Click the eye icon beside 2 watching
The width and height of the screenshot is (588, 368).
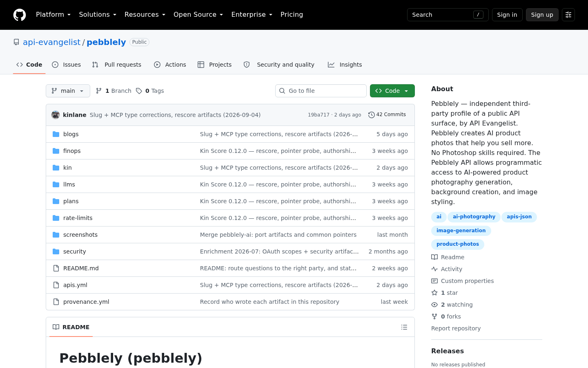[x=434, y=305]
